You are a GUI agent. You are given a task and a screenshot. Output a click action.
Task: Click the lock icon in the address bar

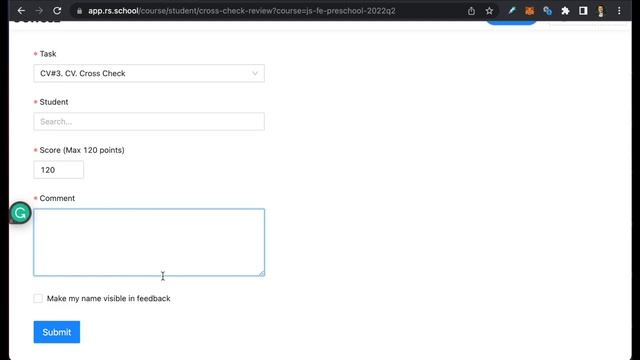80,11
